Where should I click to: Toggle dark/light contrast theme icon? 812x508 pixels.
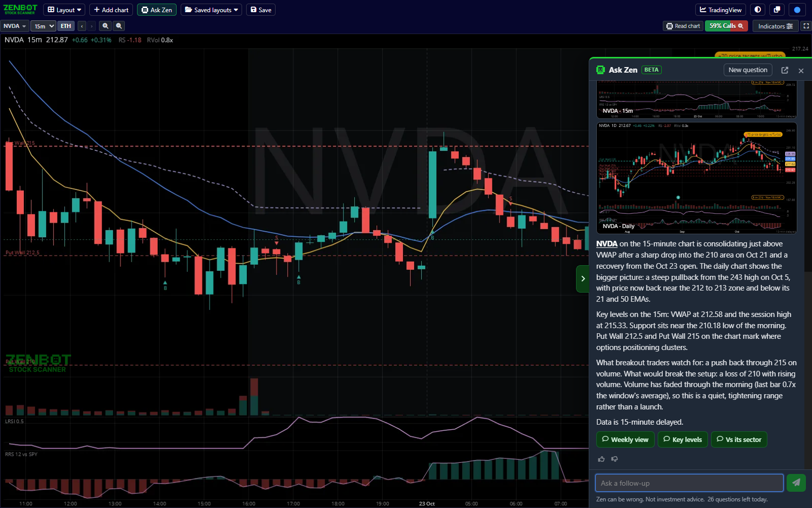point(758,10)
